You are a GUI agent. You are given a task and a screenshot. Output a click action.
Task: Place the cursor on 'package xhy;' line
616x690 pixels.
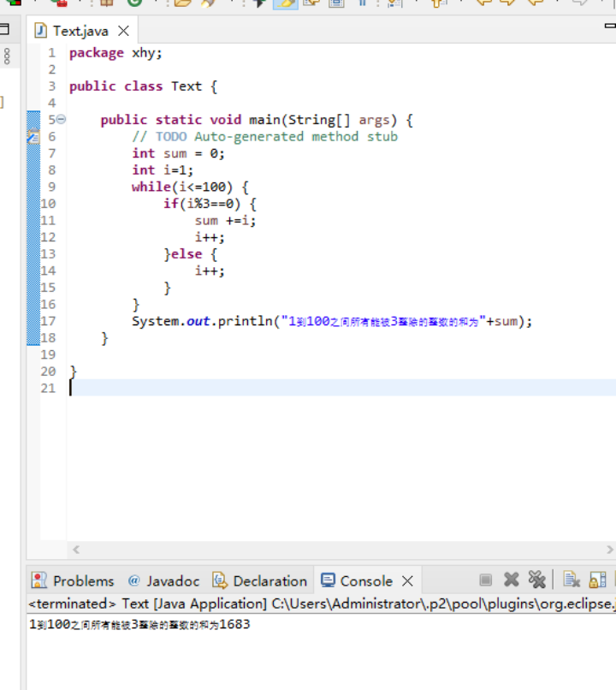[x=115, y=53]
